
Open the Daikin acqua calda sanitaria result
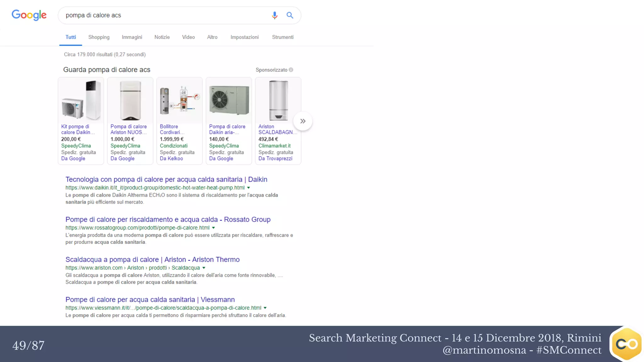point(166,179)
